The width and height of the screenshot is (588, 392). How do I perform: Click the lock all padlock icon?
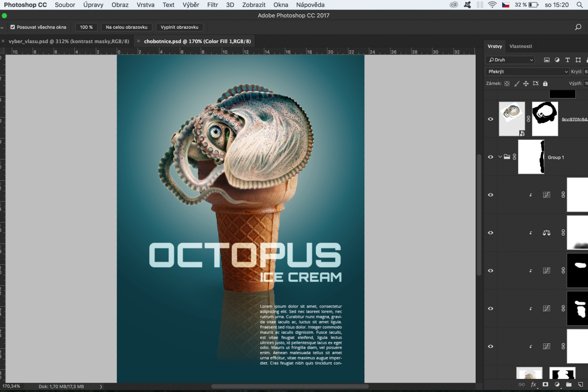(x=545, y=84)
